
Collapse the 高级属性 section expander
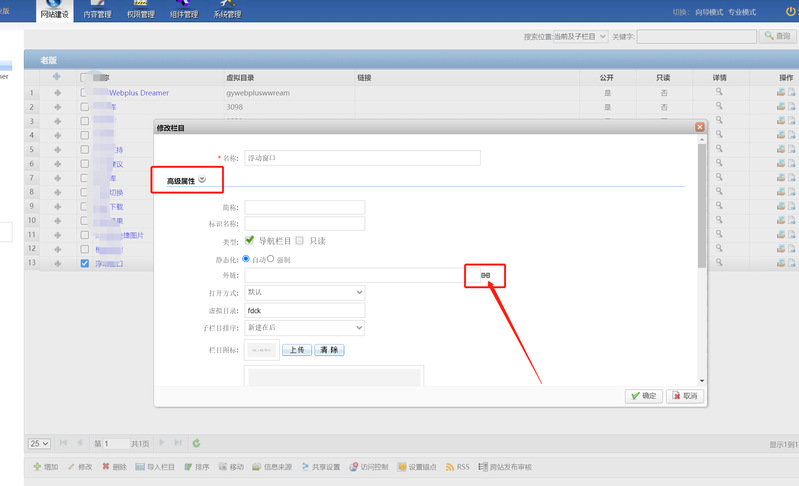[202, 180]
